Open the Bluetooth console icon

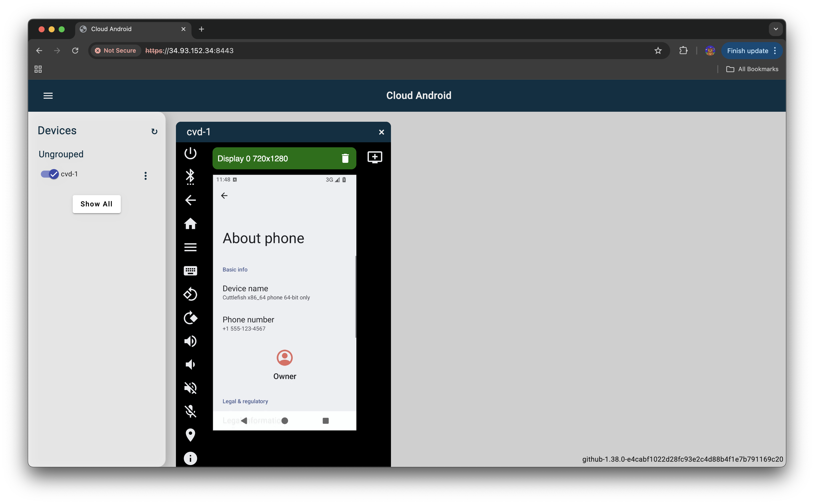coord(190,177)
